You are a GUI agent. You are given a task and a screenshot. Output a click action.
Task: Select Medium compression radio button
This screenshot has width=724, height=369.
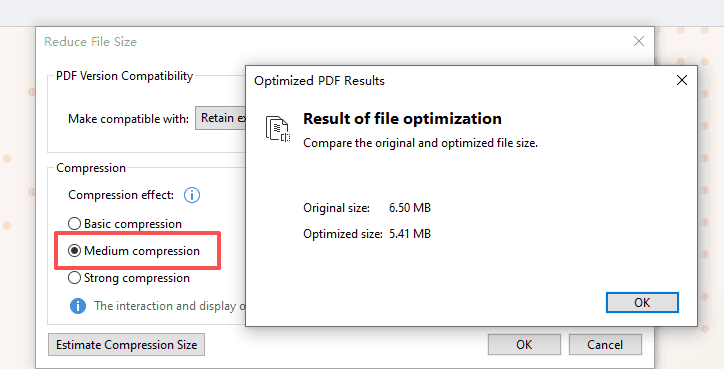click(74, 251)
